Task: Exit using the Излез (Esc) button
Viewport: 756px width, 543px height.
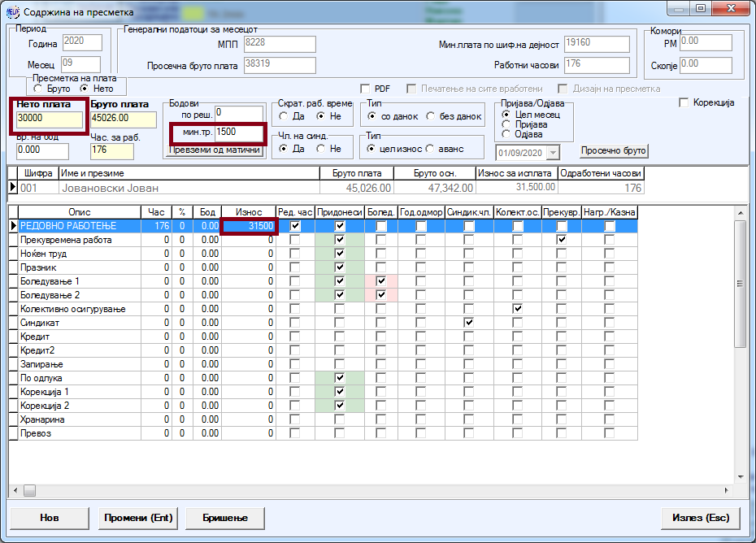Action: pyautogui.click(x=701, y=518)
